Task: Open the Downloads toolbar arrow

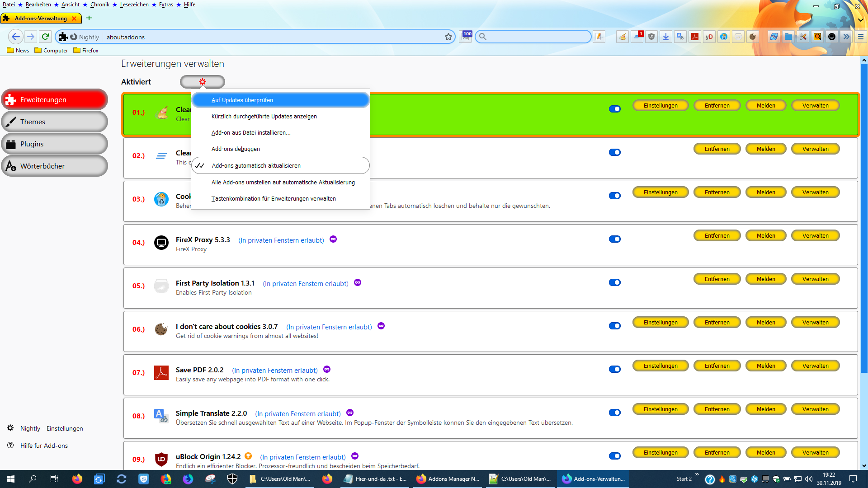Action: [x=665, y=37]
